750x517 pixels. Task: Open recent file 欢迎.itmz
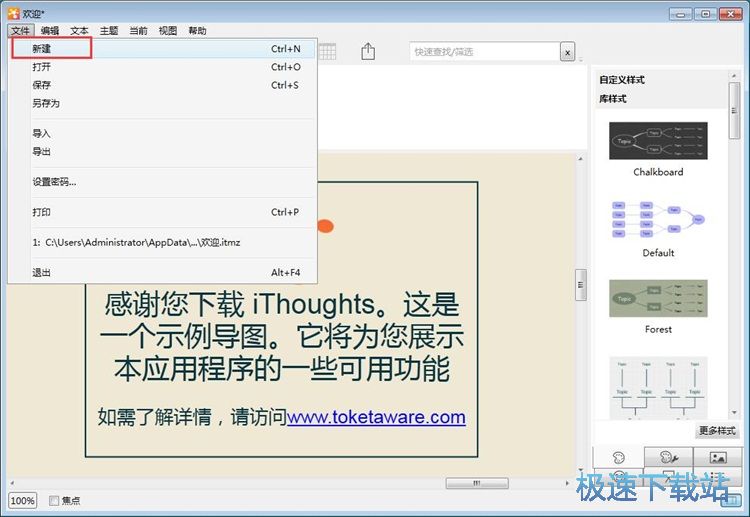coord(163,242)
